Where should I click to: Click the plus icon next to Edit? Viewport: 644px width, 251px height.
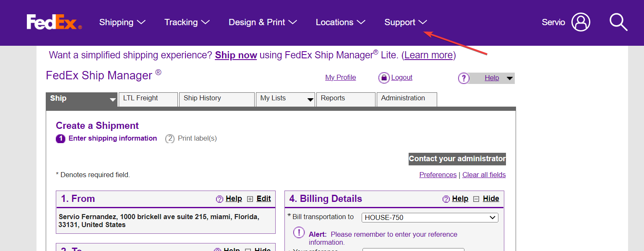[x=250, y=199]
